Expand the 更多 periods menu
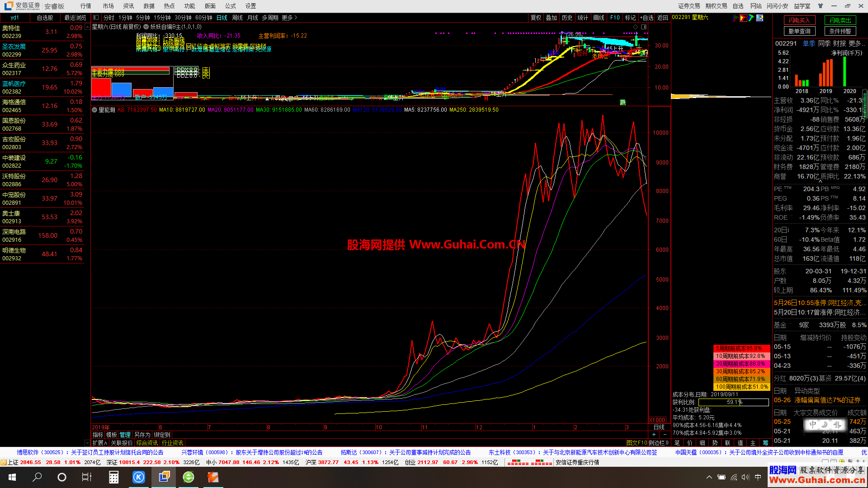 pyautogui.click(x=289, y=18)
